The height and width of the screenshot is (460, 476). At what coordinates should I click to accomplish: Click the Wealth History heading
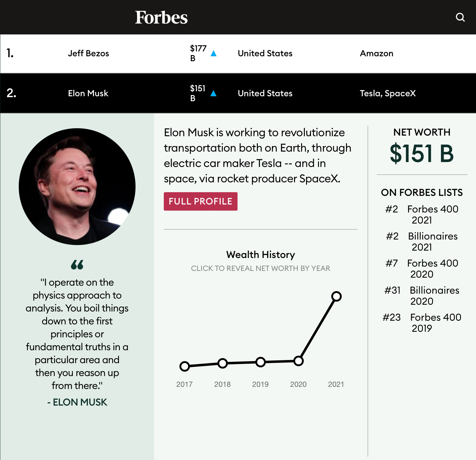261,255
